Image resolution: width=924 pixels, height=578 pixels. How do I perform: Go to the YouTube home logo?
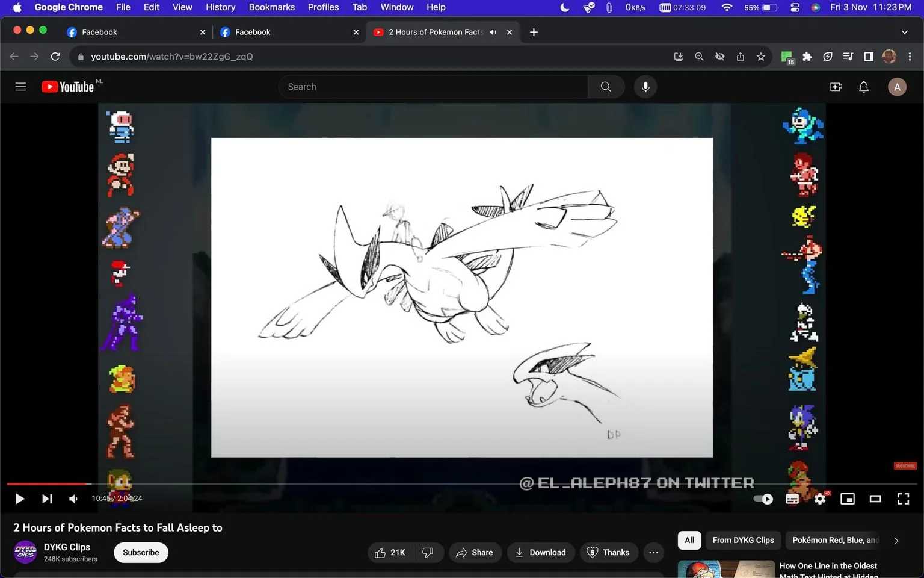(x=68, y=87)
